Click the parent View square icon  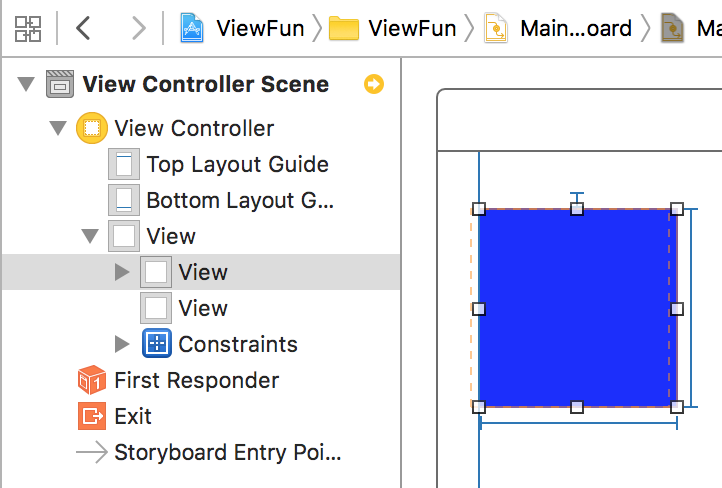[x=124, y=236]
